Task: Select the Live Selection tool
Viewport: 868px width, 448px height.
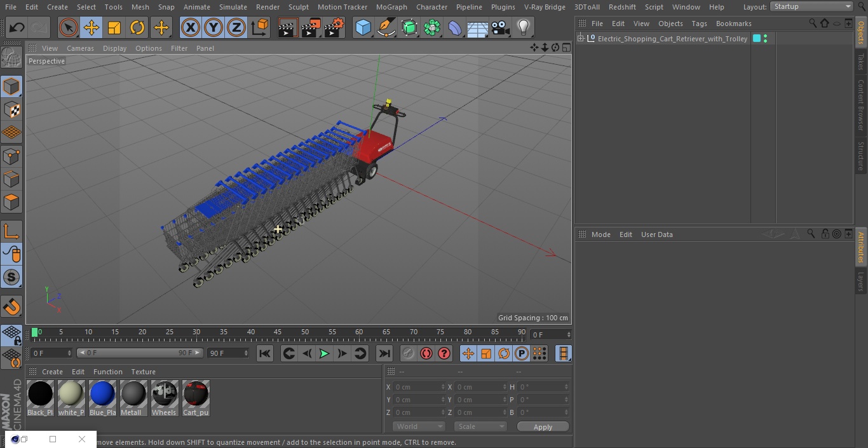Action: click(69, 28)
